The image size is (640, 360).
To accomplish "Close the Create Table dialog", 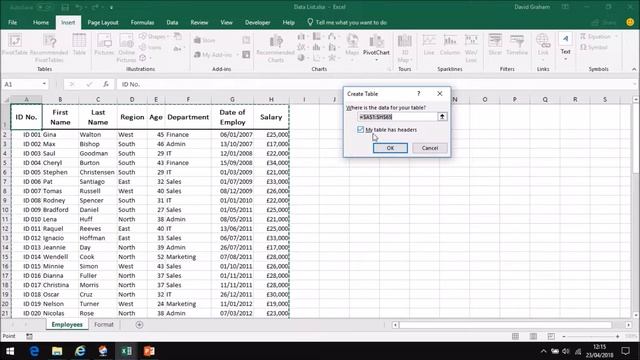I will coord(440,93).
